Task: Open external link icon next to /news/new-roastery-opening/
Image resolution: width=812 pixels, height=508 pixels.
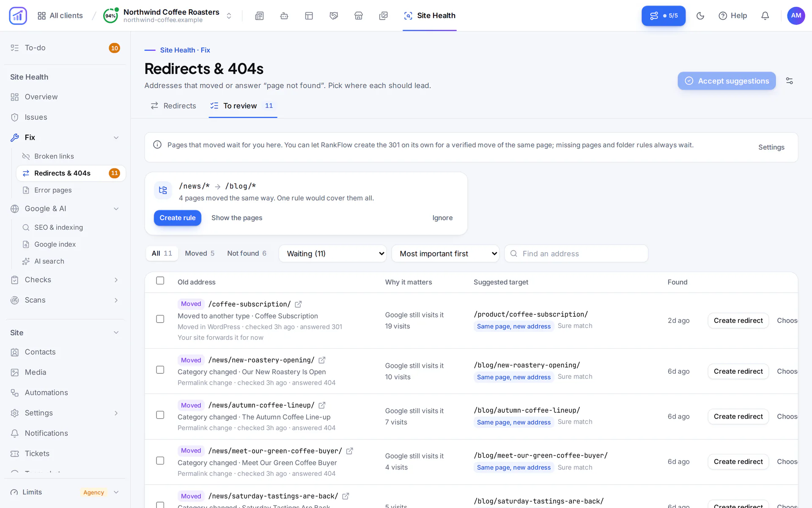Action: (x=322, y=360)
